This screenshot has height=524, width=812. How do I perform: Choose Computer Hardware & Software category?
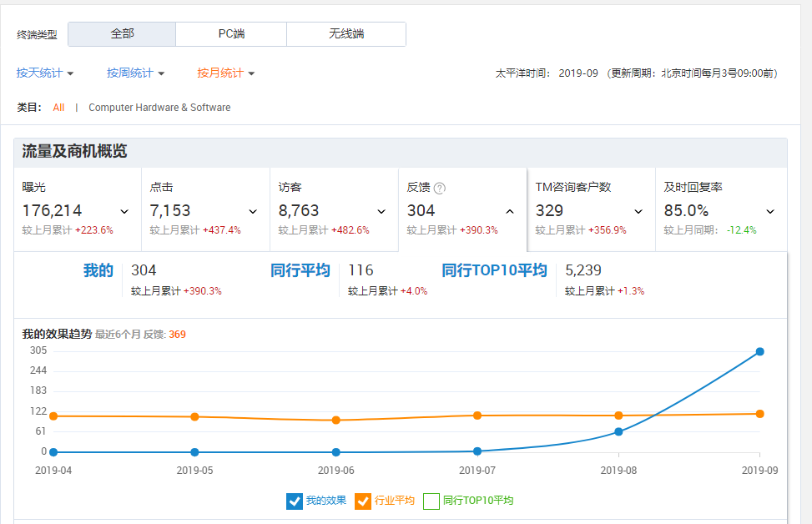point(159,108)
